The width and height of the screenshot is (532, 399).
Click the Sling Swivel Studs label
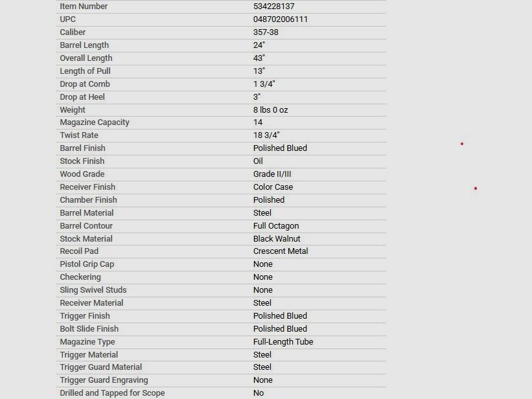pos(93,290)
